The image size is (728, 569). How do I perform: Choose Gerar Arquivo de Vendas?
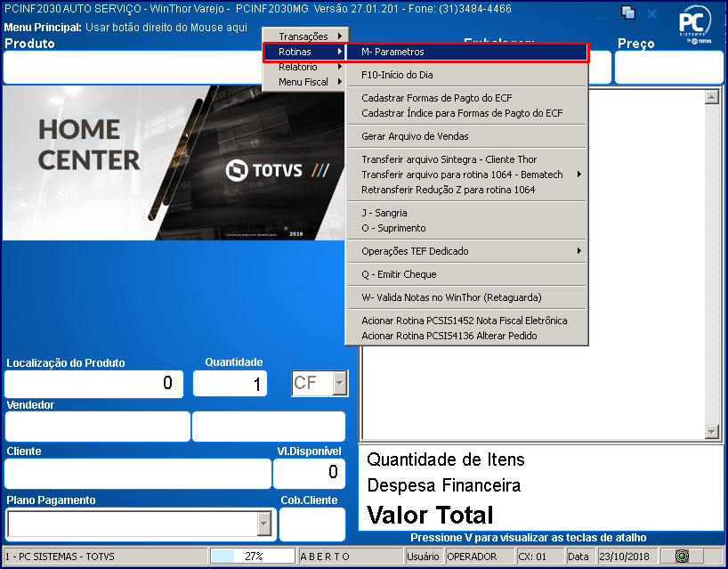[x=466, y=136]
